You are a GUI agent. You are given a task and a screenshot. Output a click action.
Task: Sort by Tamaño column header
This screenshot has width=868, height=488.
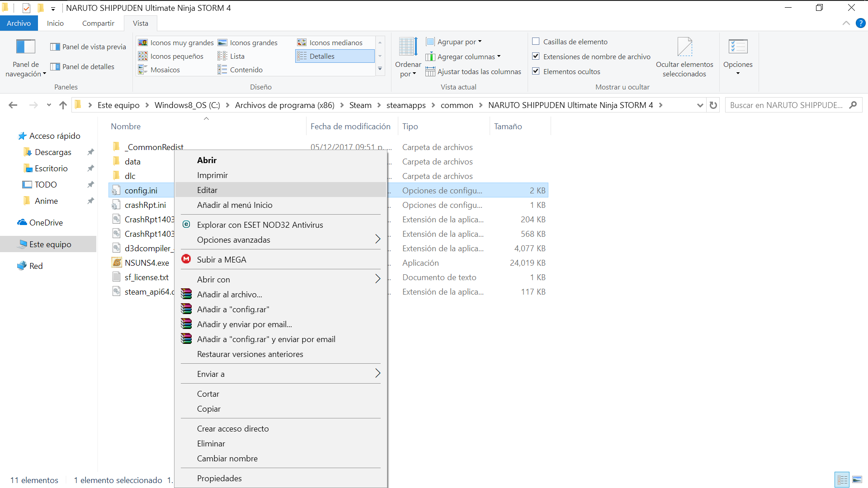[x=508, y=127]
